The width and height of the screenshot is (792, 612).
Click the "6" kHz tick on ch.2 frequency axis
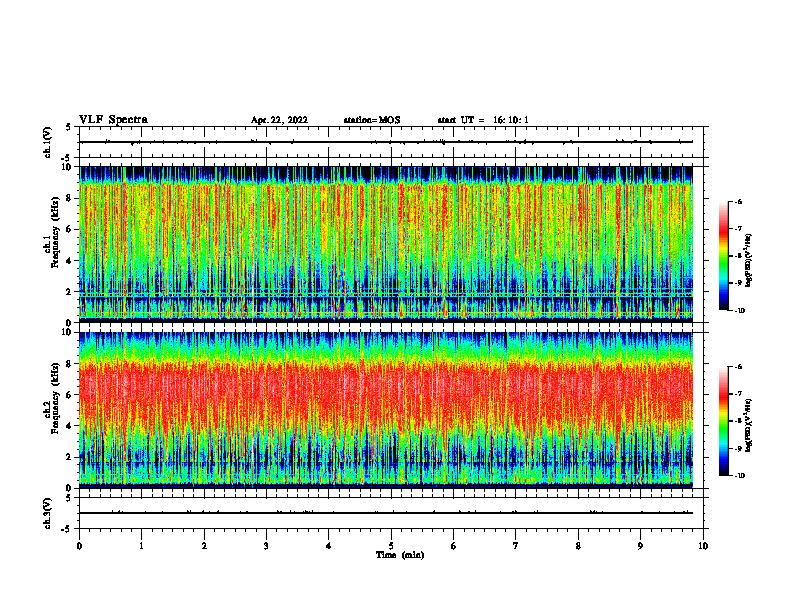69,395
